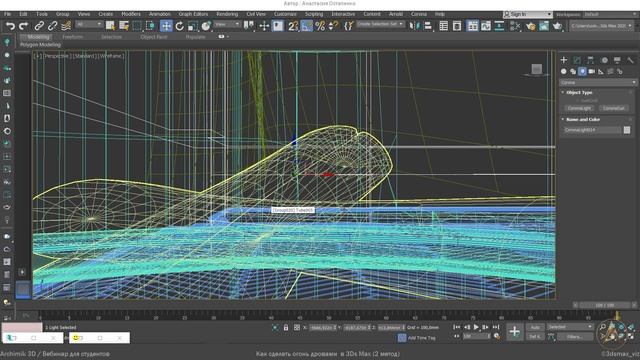
Task: Click the Use Pivot Point Center icon
Action: (x=249, y=26)
